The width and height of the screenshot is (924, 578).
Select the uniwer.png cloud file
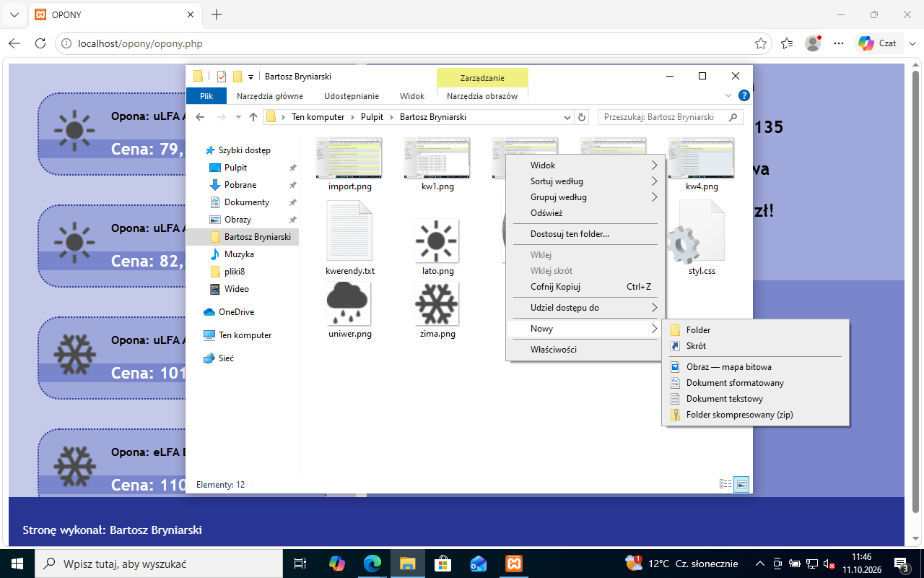point(349,303)
